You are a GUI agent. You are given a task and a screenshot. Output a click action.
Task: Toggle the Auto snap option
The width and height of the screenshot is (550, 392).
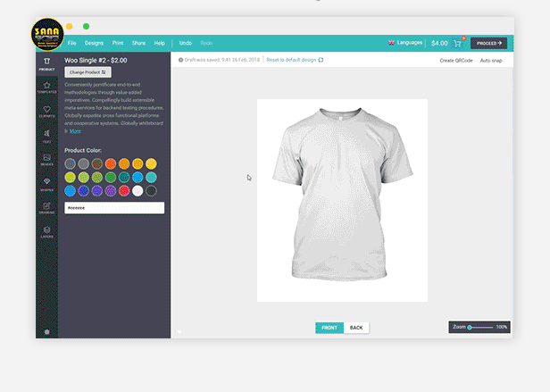point(492,60)
